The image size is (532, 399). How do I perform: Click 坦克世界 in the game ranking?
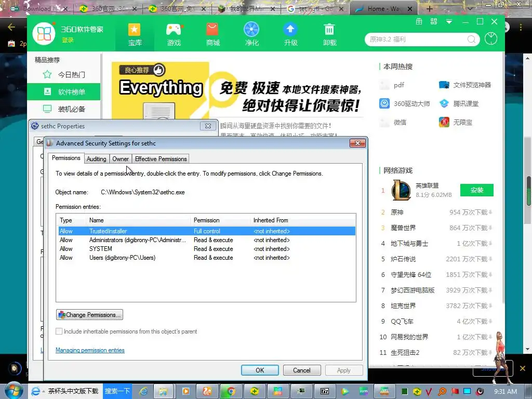point(403,306)
